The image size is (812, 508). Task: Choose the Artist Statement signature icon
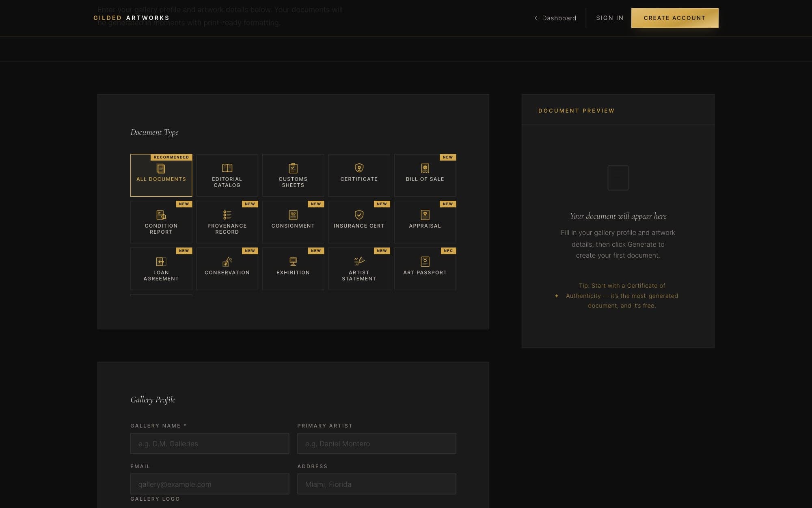tap(359, 261)
